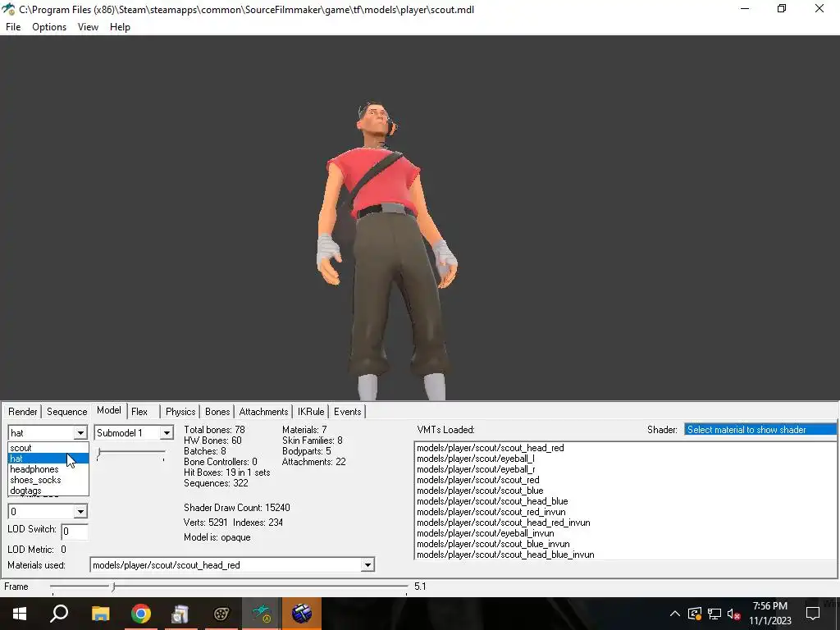This screenshot has width=840, height=630.
Task: Open the security tray icon
Action: (x=694, y=614)
